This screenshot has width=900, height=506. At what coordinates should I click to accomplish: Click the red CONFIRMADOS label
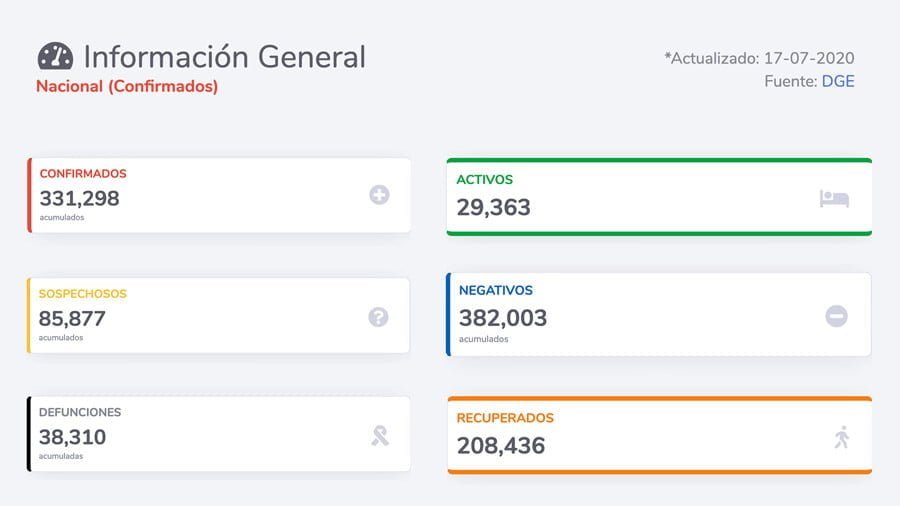click(x=83, y=173)
